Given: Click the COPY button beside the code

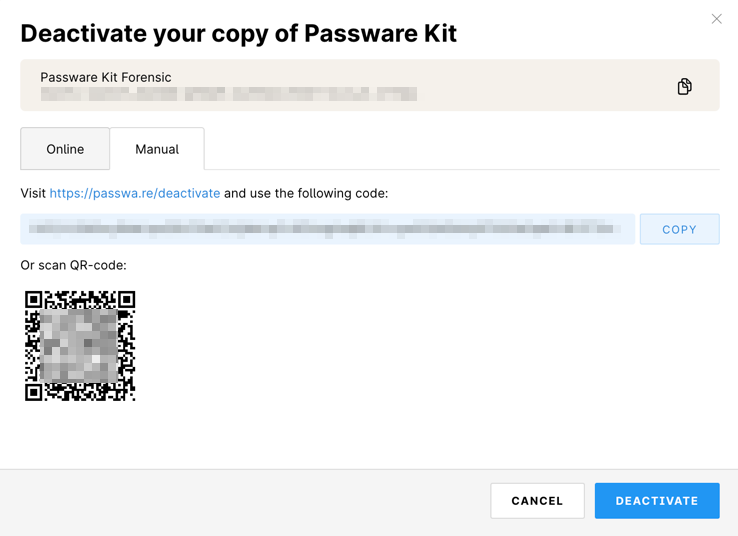Looking at the screenshot, I should click(x=679, y=229).
